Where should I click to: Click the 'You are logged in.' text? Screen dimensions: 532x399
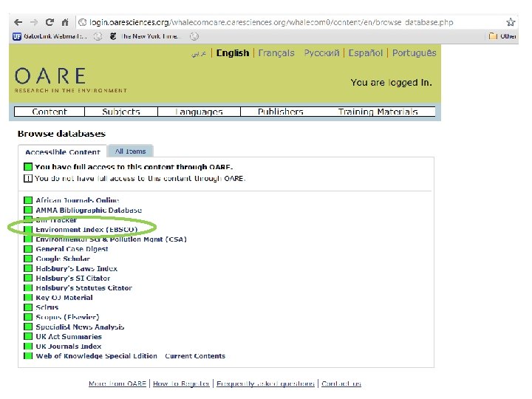point(391,83)
